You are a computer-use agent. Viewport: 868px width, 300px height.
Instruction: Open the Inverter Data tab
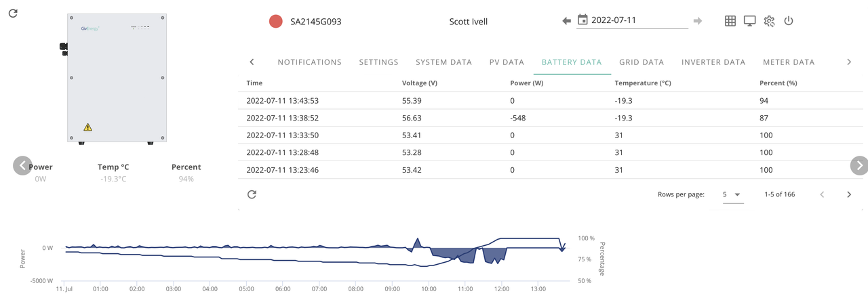click(x=713, y=62)
